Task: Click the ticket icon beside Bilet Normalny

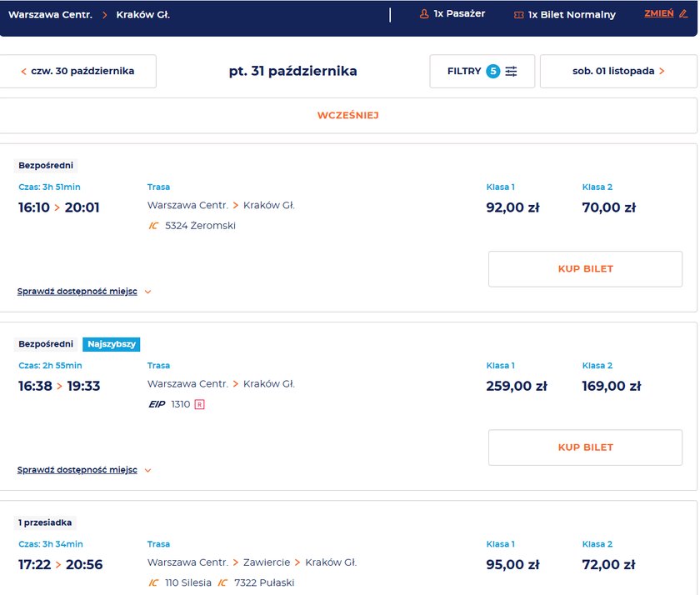Action: click(519, 15)
